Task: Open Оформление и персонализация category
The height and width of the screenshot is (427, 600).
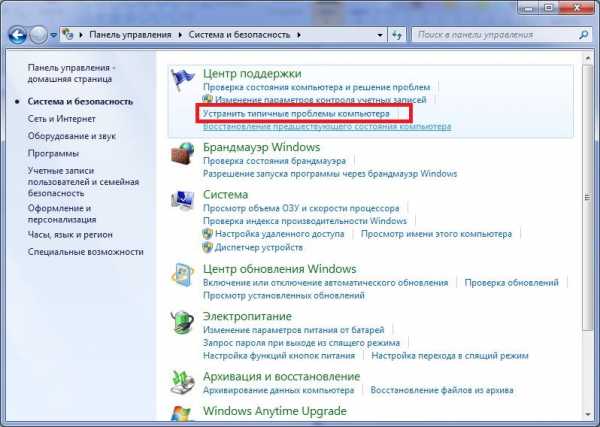Action: 62,214
